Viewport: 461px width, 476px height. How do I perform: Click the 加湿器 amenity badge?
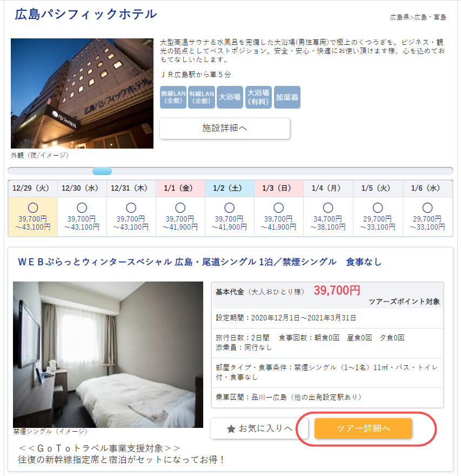[x=287, y=97]
